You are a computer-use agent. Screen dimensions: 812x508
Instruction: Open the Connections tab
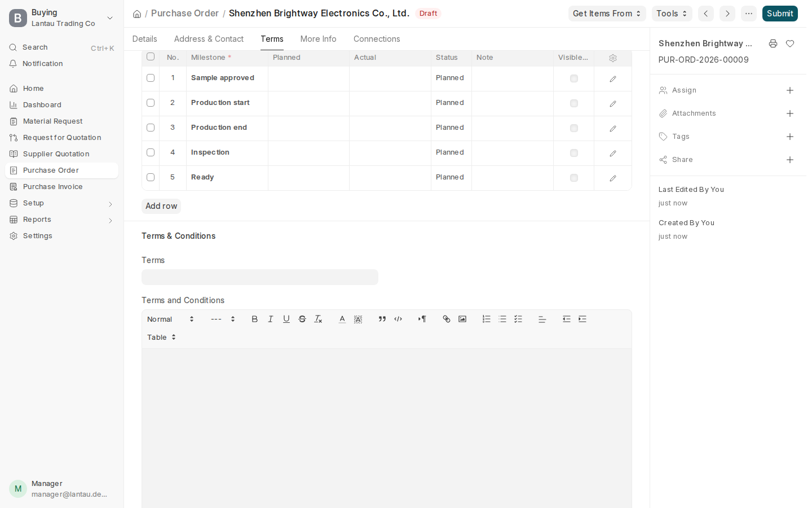(x=377, y=39)
